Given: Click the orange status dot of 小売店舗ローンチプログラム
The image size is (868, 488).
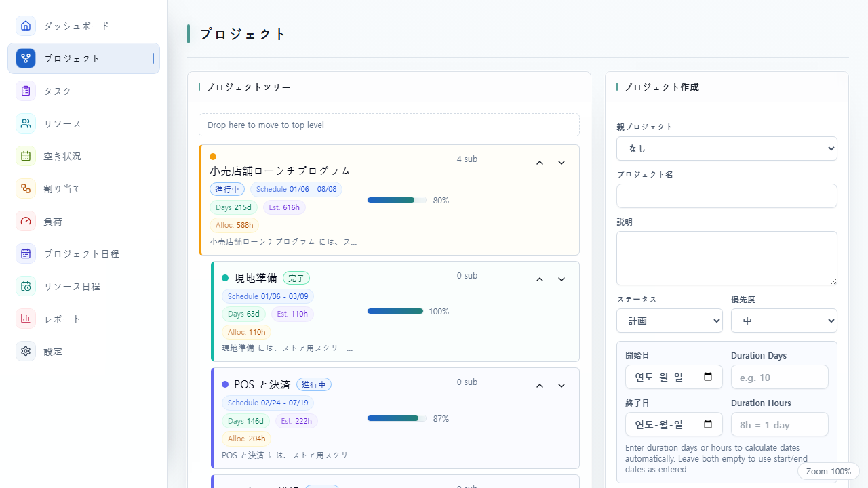Looking at the screenshot, I should click(x=213, y=157).
